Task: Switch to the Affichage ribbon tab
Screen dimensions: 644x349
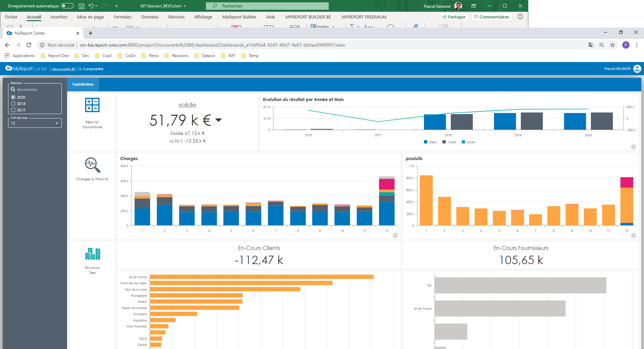Action: click(203, 17)
